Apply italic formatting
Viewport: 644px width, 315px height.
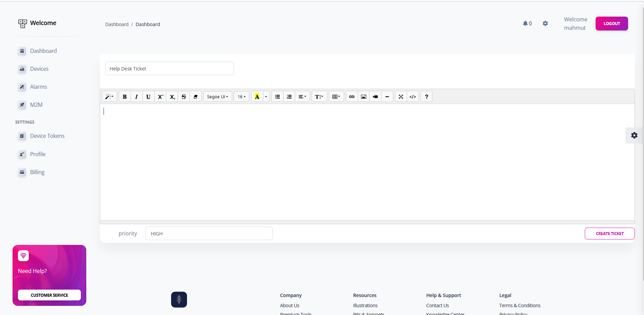click(x=136, y=97)
